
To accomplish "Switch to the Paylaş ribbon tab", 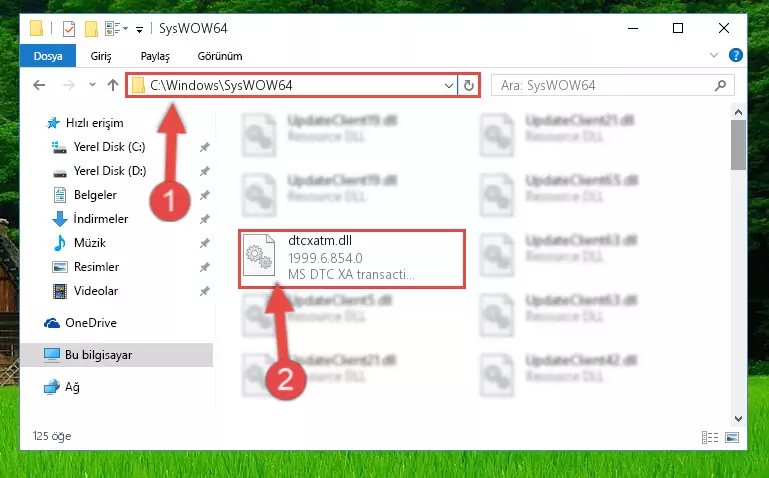I will point(155,56).
